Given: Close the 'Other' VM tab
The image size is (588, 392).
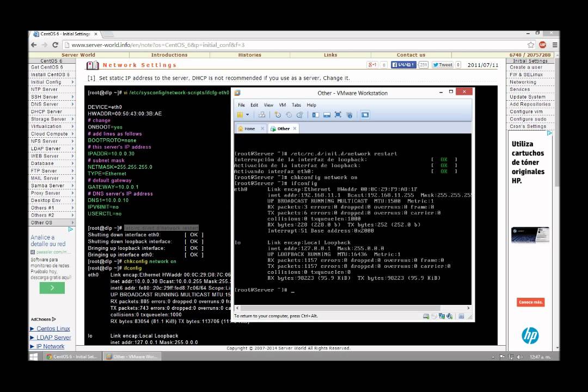Looking at the screenshot, I should 295,128.
